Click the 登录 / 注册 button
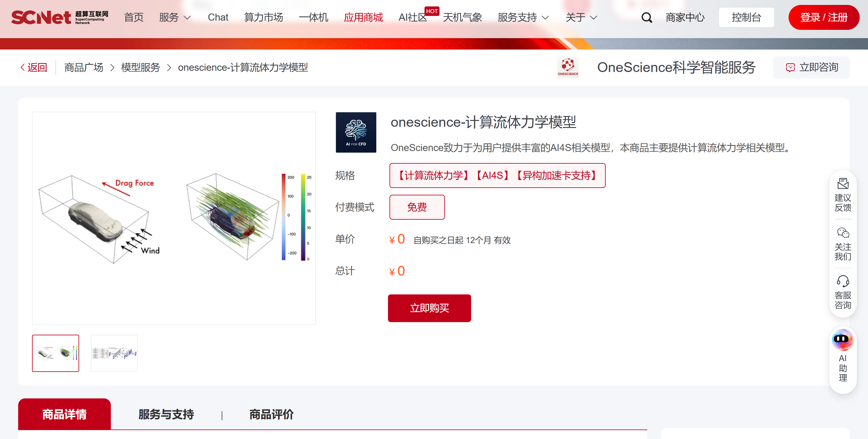The width and height of the screenshot is (868, 439). point(824,17)
